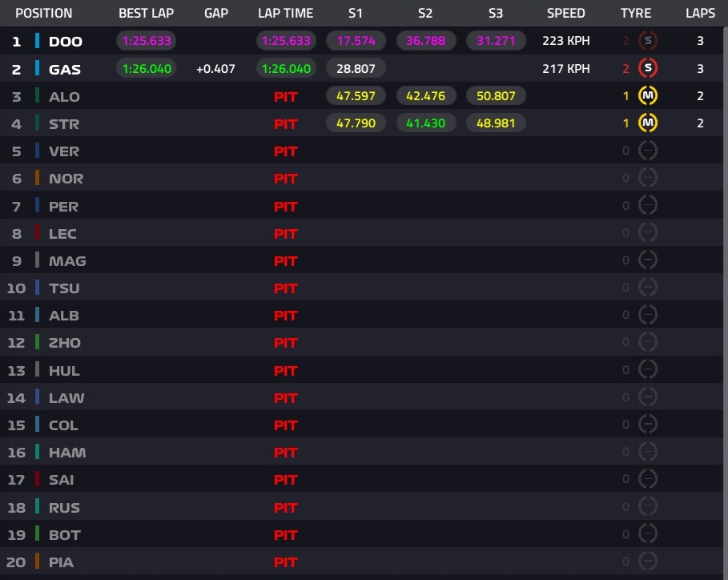Click the empty tyre icon in ALB's row

pyautogui.click(x=648, y=314)
